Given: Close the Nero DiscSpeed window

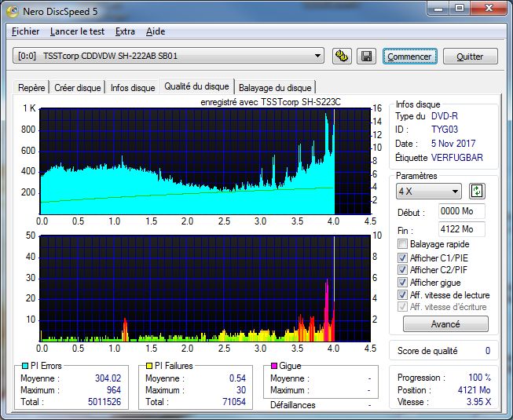Looking at the screenshot, I should (x=489, y=9).
